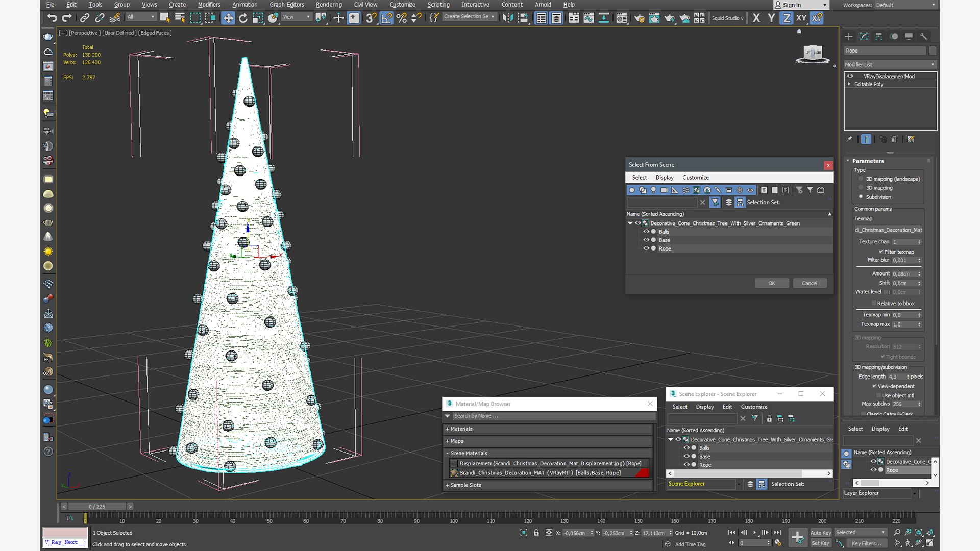Screen dimensions: 980x551
Task: Enable Relative to bbox checkbox
Action: pyautogui.click(x=874, y=303)
